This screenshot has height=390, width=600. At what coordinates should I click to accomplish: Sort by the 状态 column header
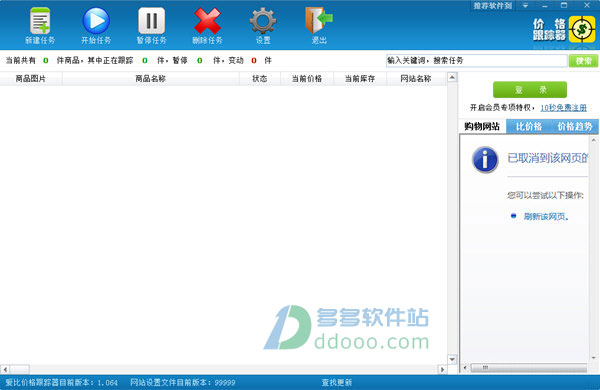click(260, 78)
